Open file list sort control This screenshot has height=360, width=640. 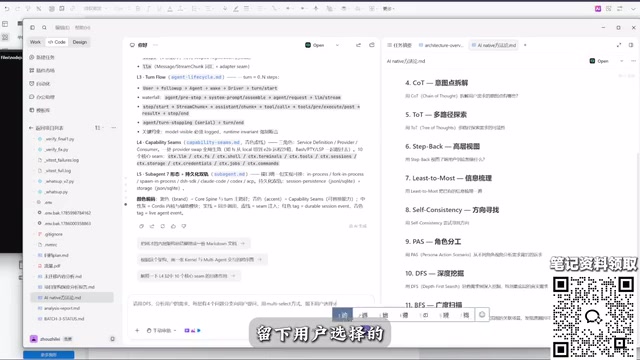click(98, 128)
